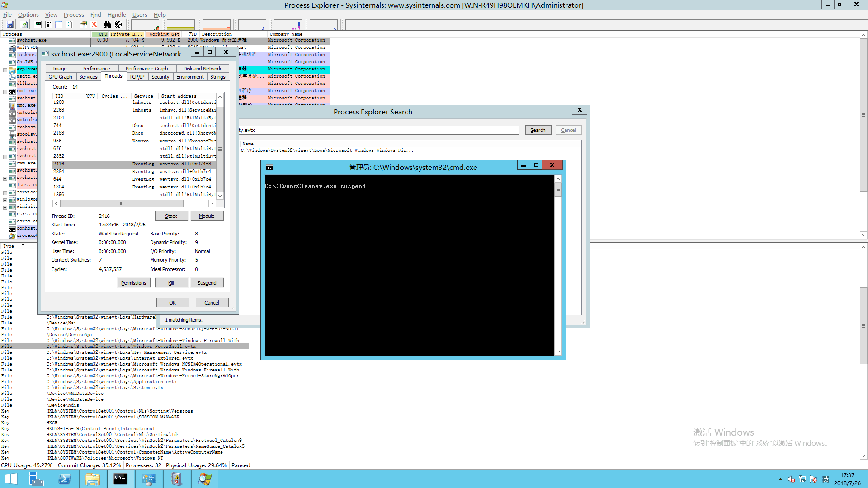Open the Properties toolbar icon

pos(83,24)
